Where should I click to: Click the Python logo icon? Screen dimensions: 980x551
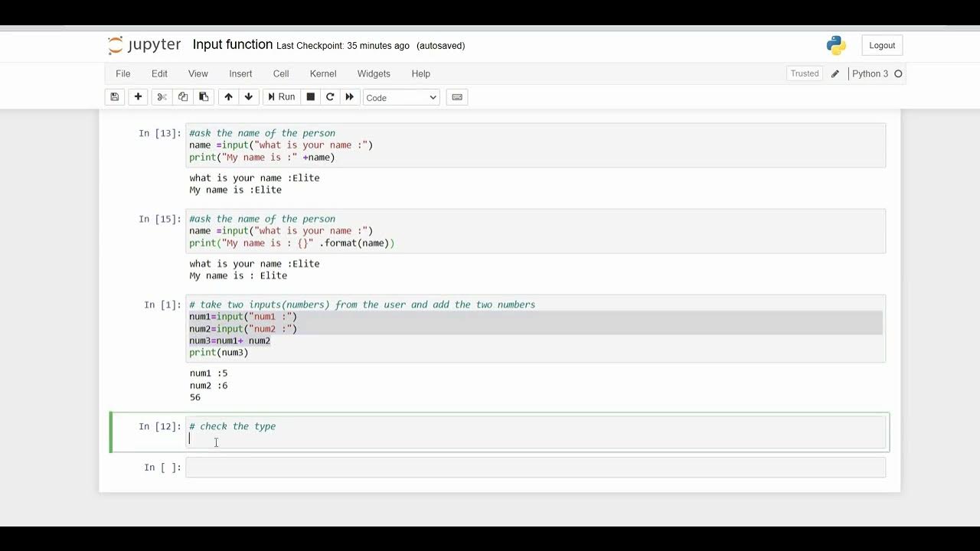point(836,46)
